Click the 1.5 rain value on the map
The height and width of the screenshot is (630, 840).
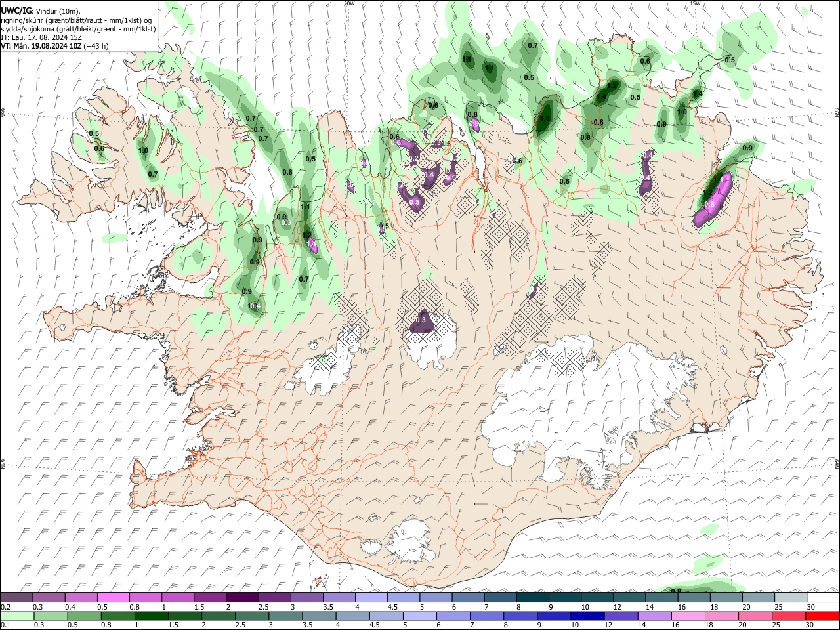545,118
